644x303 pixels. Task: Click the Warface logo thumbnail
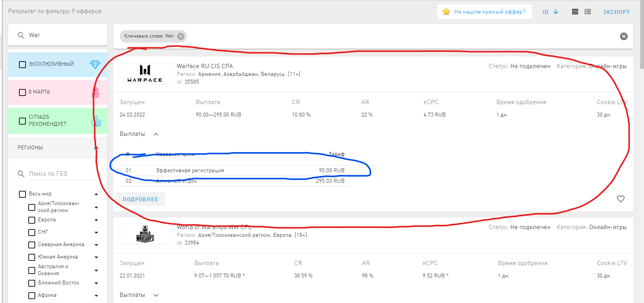(145, 73)
